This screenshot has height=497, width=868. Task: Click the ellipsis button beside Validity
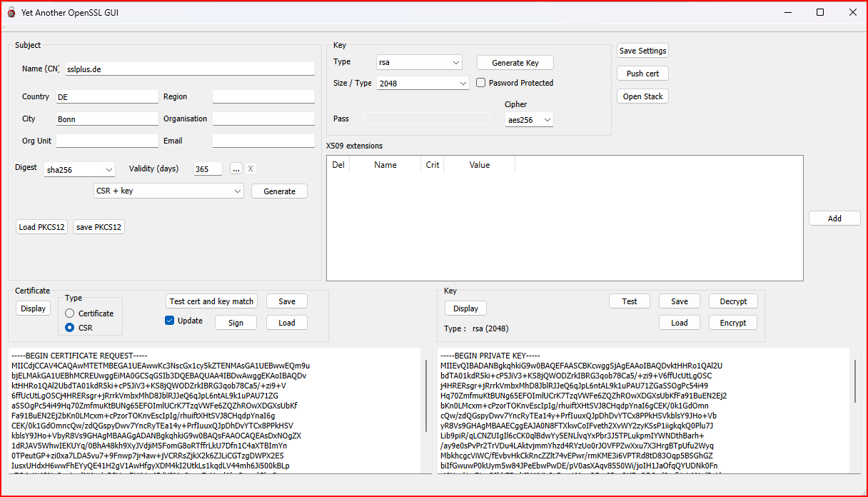click(x=236, y=169)
